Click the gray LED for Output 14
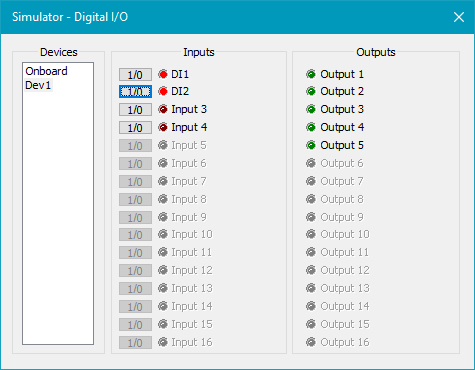This screenshot has height=370, width=475. pyautogui.click(x=311, y=306)
